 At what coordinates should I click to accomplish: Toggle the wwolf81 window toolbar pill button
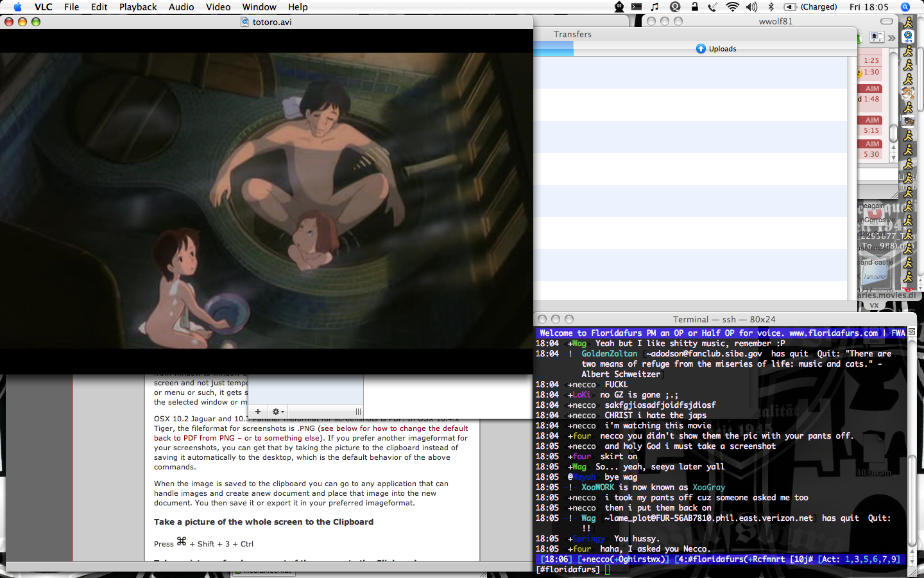(887, 21)
